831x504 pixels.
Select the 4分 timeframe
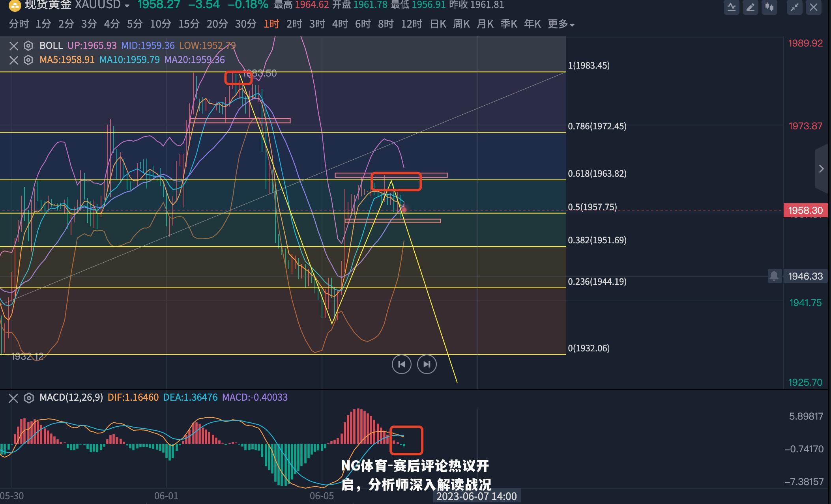pos(112,24)
